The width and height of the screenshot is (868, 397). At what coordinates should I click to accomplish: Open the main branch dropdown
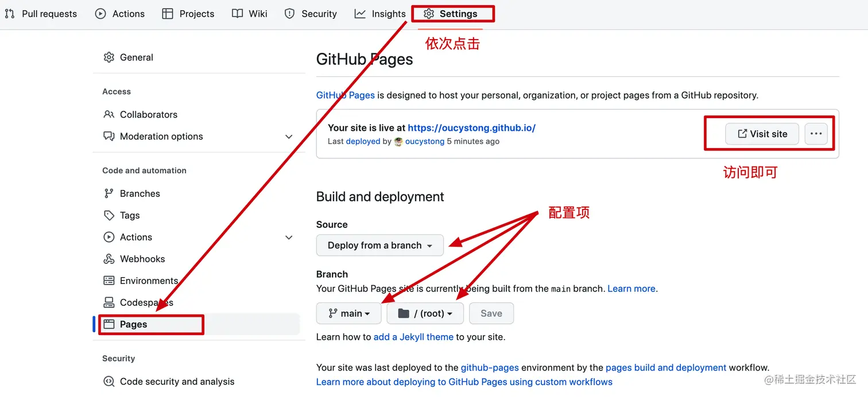pyautogui.click(x=349, y=314)
